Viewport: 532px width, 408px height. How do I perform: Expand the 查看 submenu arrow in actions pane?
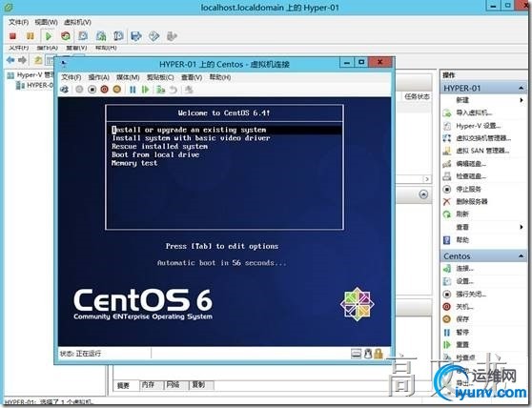coord(522,227)
